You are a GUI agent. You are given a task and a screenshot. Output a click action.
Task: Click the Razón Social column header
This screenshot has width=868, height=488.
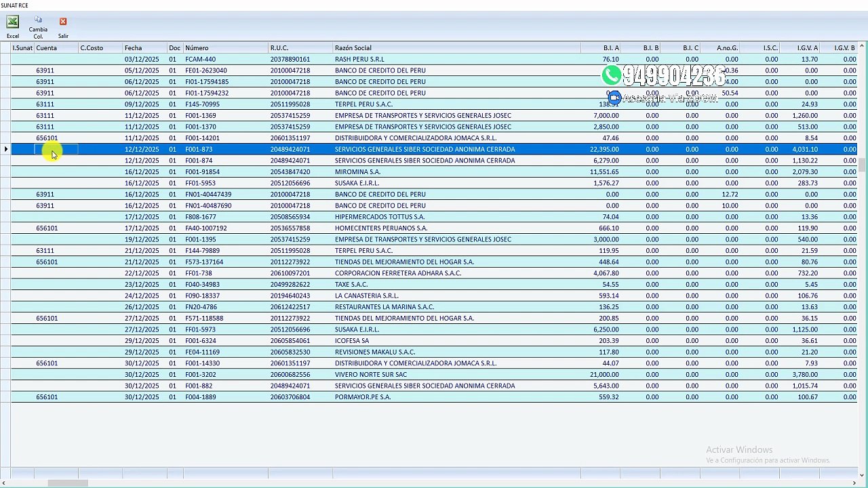tap(456, 48)
